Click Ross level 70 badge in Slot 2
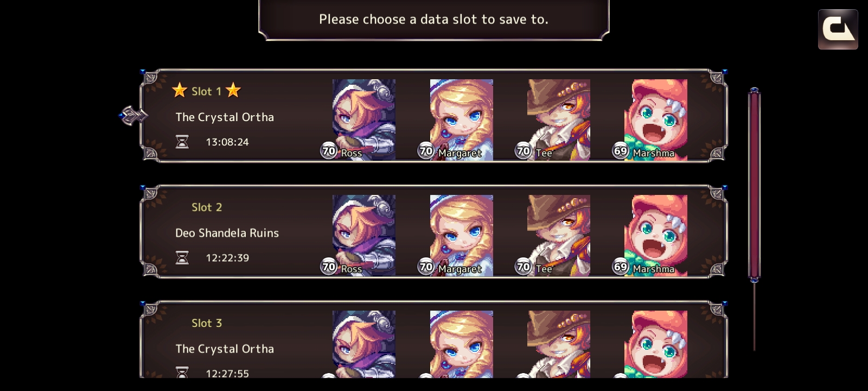The width and height of the screenshot is (868, 391). tap(329, 267)
